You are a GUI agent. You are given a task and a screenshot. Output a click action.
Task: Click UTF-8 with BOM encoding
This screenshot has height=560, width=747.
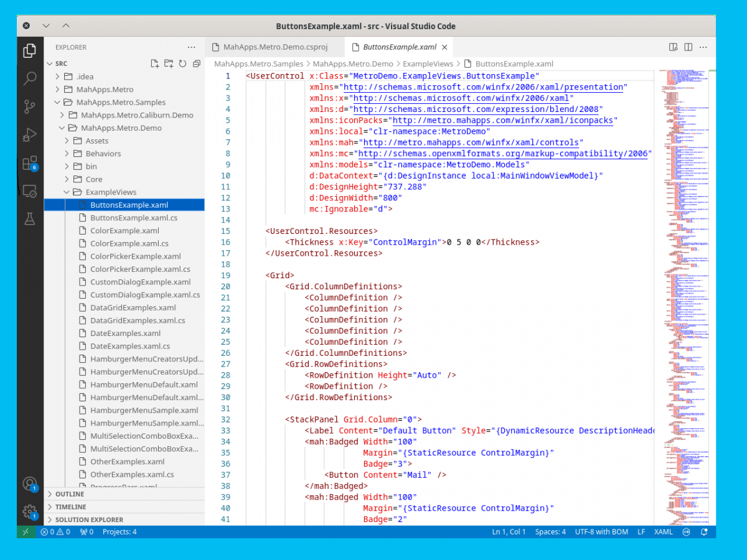(x=601, y=532)
